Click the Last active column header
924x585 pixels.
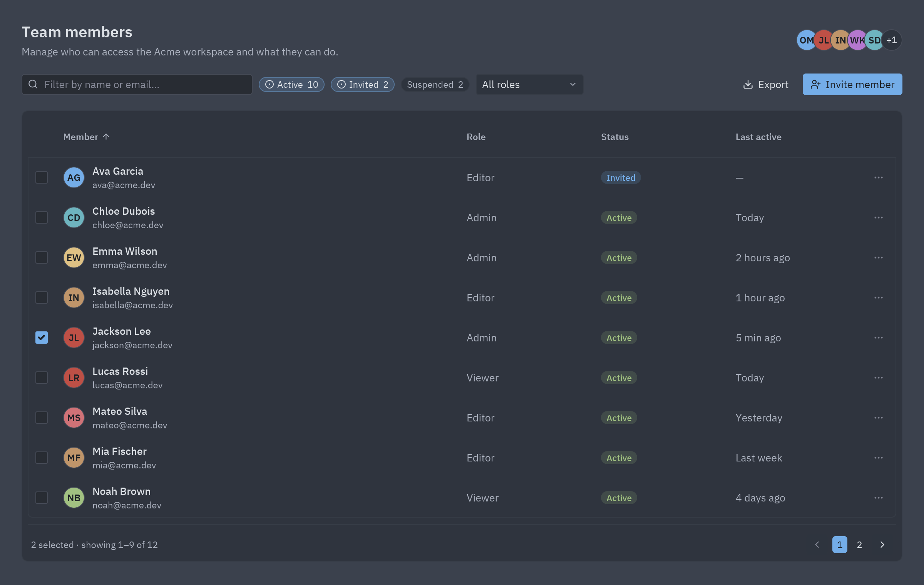pyautogui.click(x=758, y=137)
